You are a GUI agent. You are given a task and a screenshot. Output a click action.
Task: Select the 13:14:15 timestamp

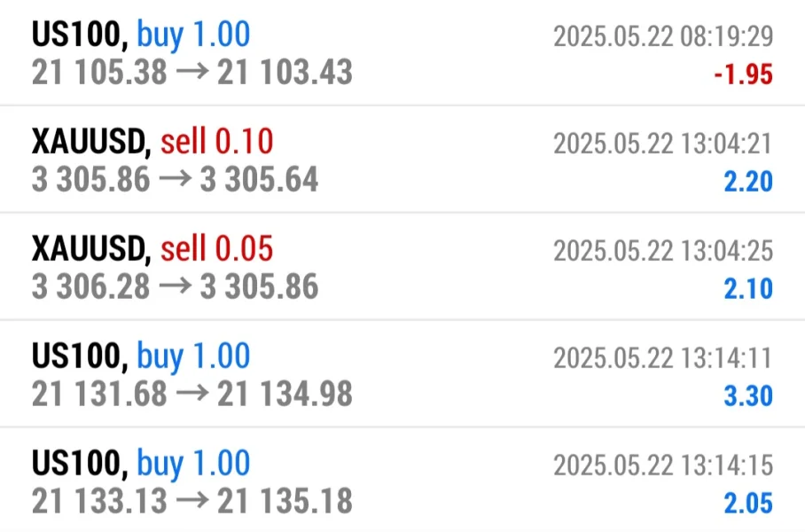pyautogui.click(x=663, y=465)
